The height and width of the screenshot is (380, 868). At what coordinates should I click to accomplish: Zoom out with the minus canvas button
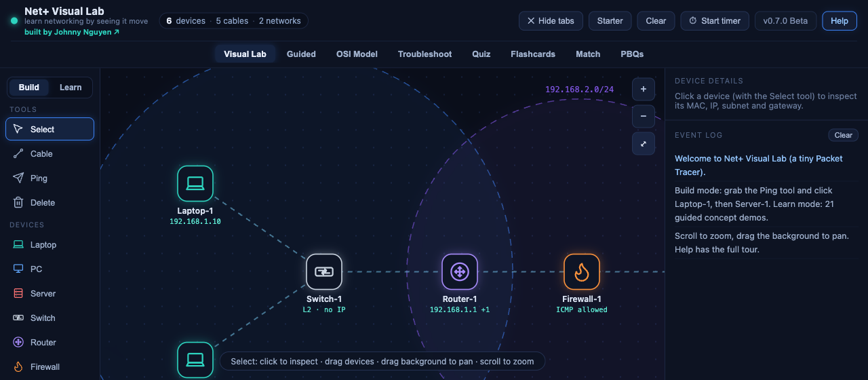click(x=644, y=116)
